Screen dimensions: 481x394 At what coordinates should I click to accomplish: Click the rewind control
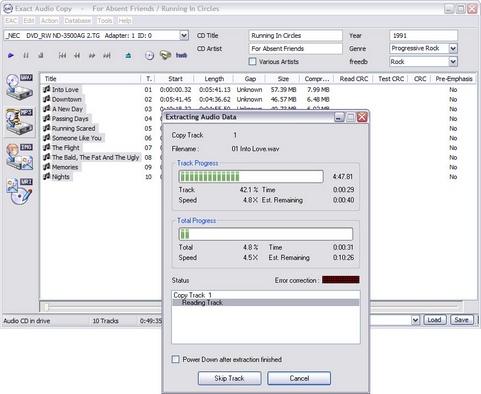coord(77,55)
